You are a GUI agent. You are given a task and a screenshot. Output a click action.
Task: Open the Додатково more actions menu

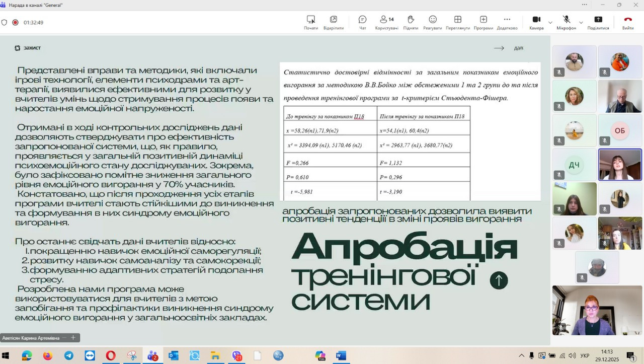pos(507,22)
